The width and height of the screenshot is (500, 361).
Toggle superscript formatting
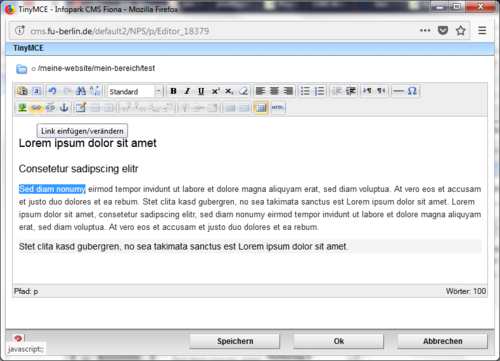click(x=215, y=91)
